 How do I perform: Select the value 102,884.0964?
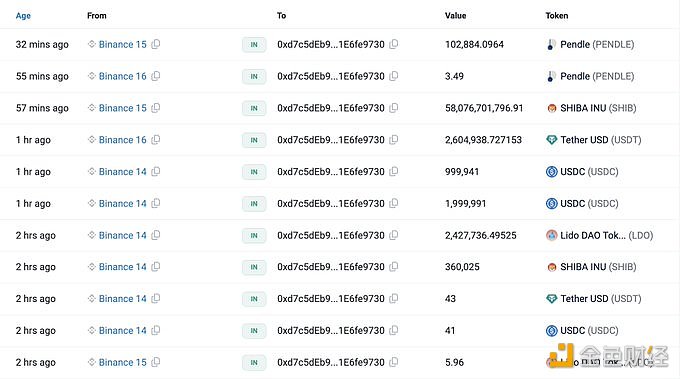(474, 44)
